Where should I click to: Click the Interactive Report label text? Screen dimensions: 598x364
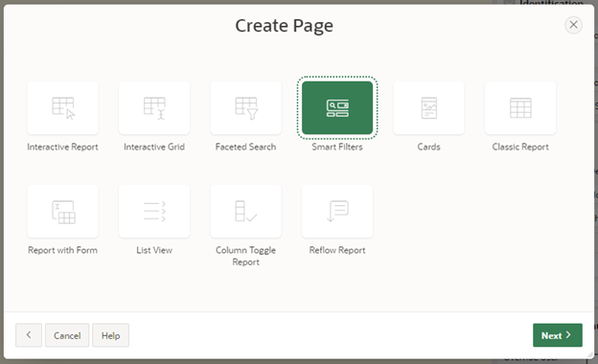pyautogui.click(x=62, y=147)
